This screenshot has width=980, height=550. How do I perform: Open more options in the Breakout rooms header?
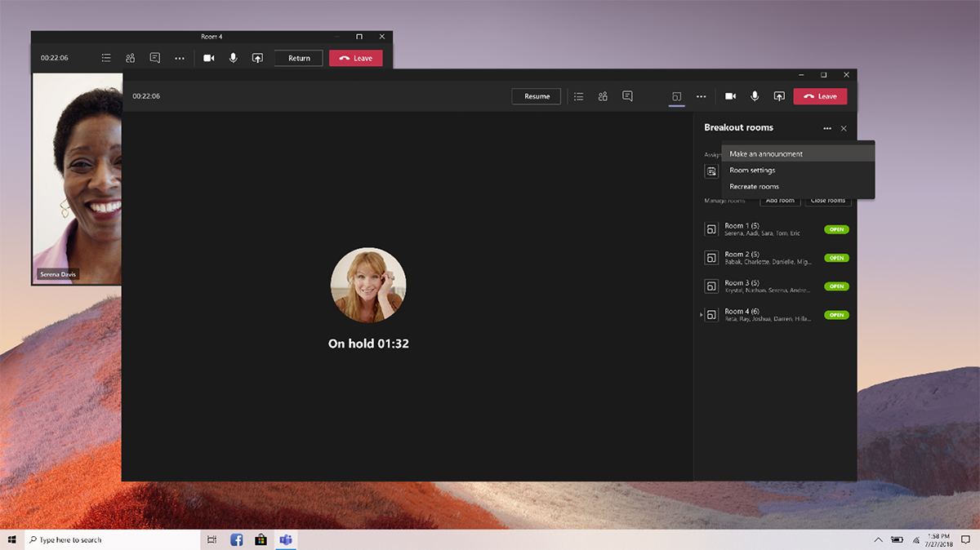click(826, 128)
